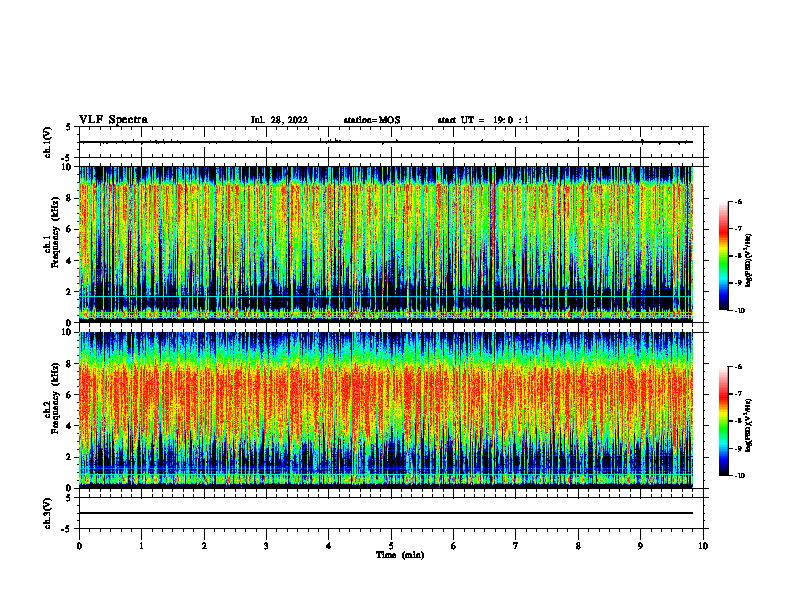
Task: Click the "10" minute tick label on time axis
Action: point(703,546)
